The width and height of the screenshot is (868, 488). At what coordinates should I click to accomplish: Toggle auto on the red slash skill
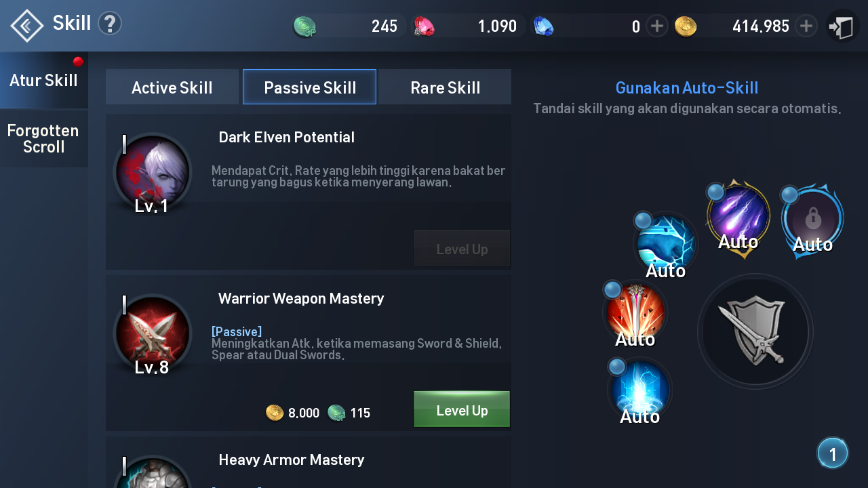tap(635, 313)
